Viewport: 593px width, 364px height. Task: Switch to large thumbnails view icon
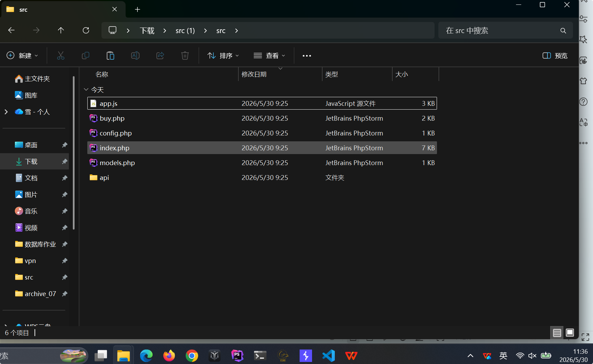coord(570,333)
